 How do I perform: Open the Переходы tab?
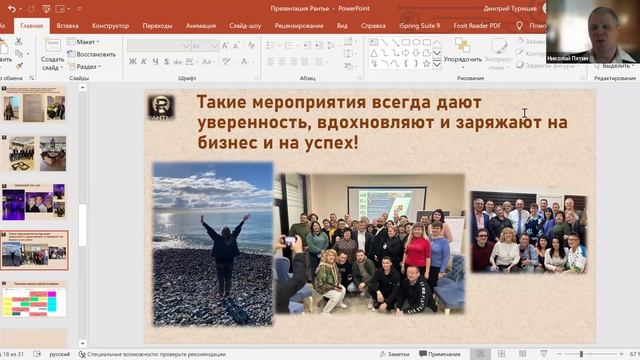point(157,26)
